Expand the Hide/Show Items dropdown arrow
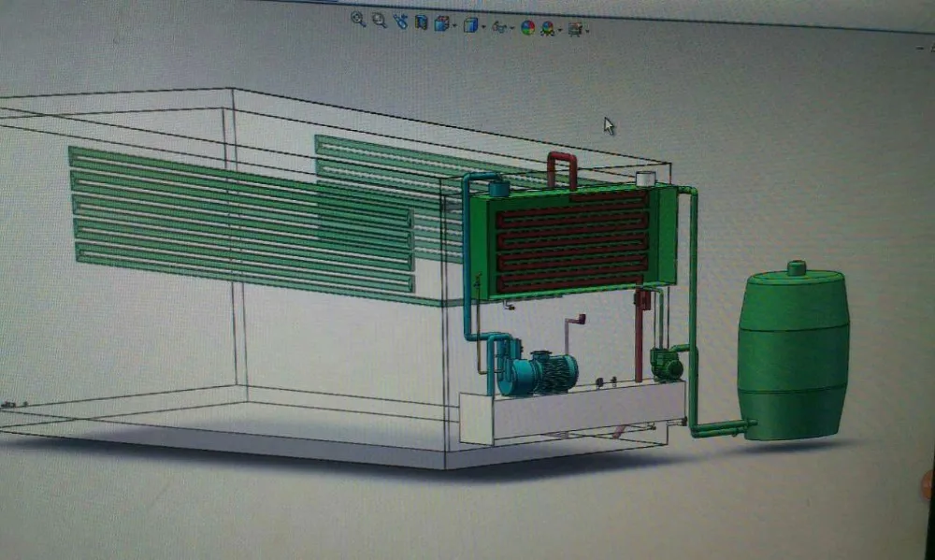Screen dimensions: 935x560 [511, 29]
